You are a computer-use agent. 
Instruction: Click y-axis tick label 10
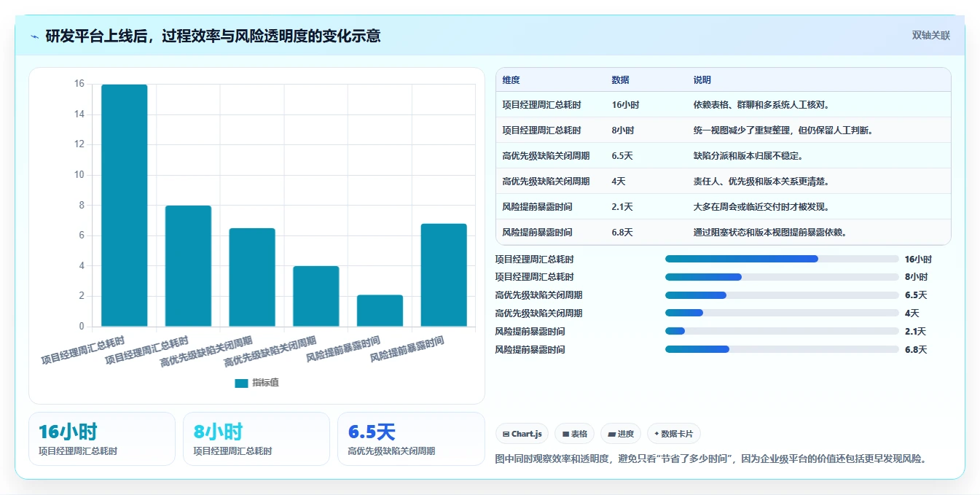79,175
